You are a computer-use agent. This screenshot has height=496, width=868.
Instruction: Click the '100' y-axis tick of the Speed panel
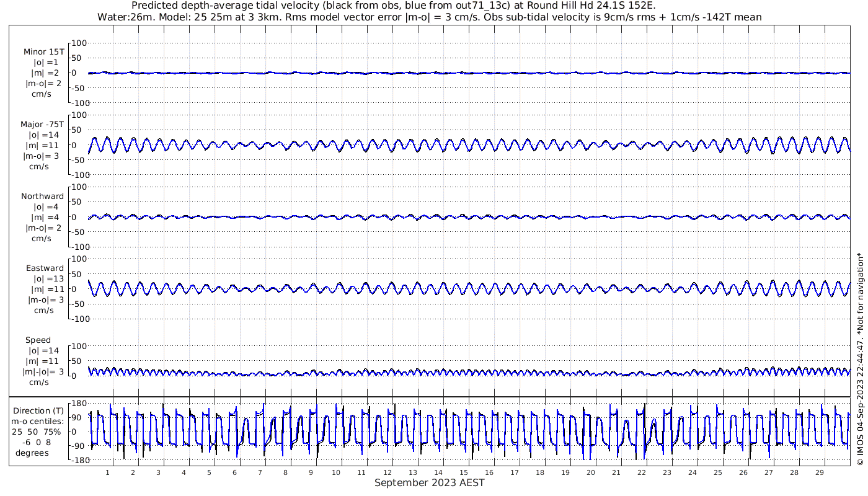(x=80, y=345)
